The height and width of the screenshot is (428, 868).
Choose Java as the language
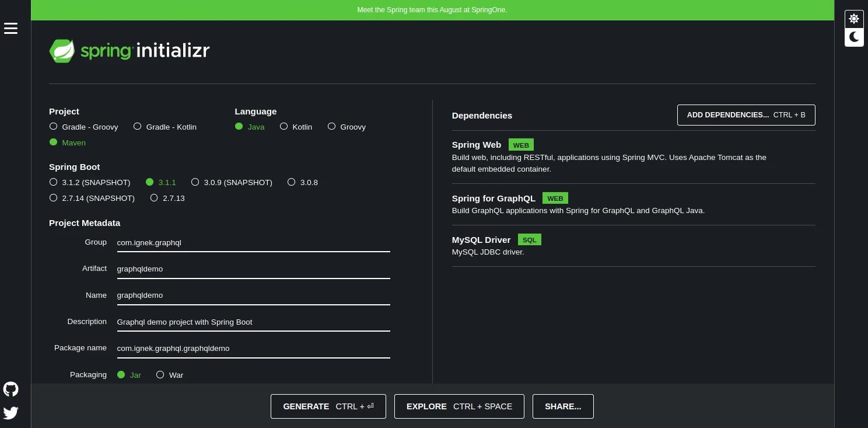[x=250, y=127]
